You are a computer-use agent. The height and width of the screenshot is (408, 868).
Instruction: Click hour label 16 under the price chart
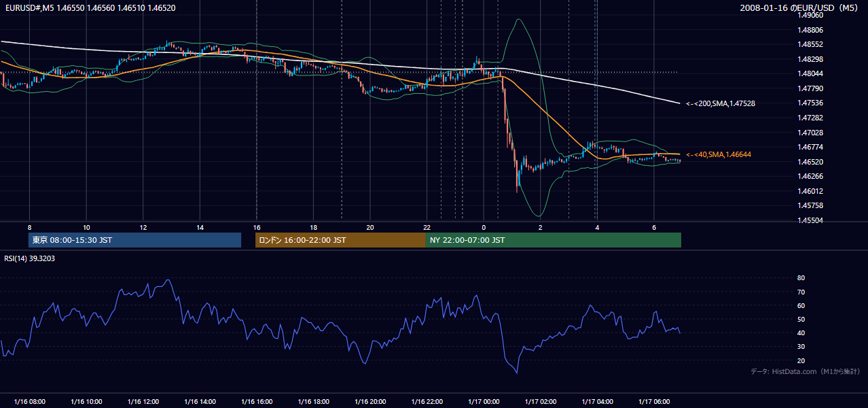(257, 227)
